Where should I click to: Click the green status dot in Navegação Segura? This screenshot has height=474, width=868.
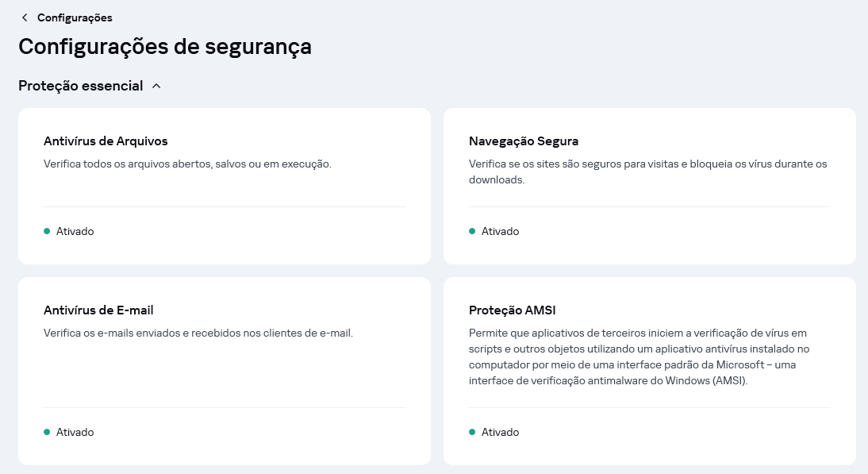[472, 231]
